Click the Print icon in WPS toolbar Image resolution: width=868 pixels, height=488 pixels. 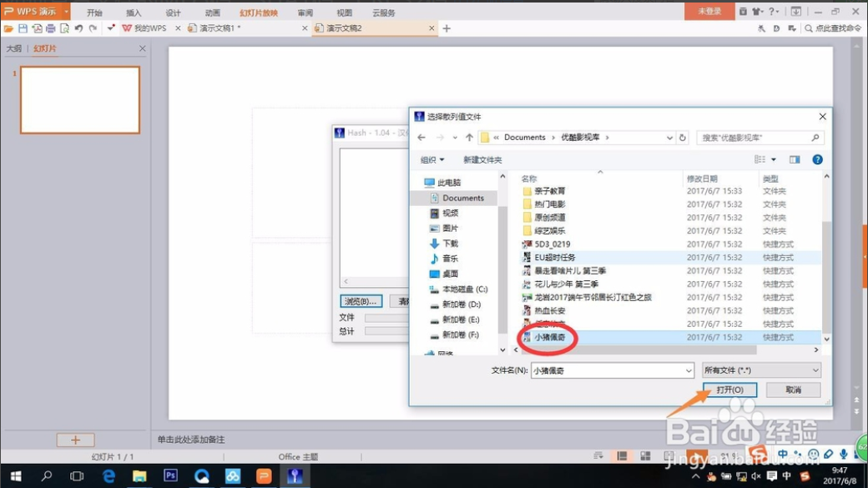click(x=51, y=28)
